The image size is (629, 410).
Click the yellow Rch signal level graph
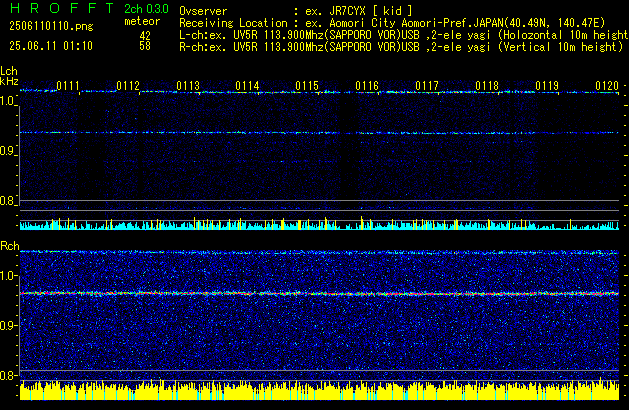coord(319,390)
